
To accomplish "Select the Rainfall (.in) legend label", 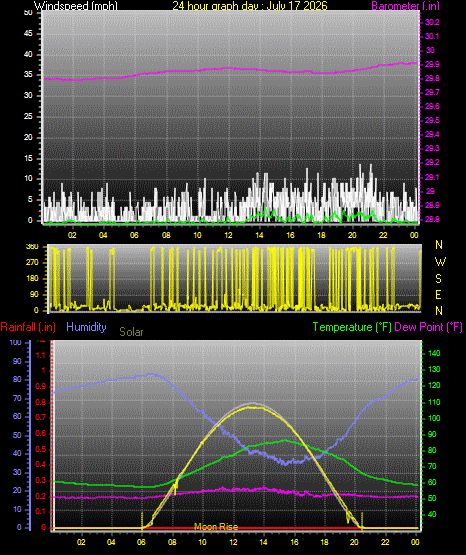I will (x=28, y=327).
